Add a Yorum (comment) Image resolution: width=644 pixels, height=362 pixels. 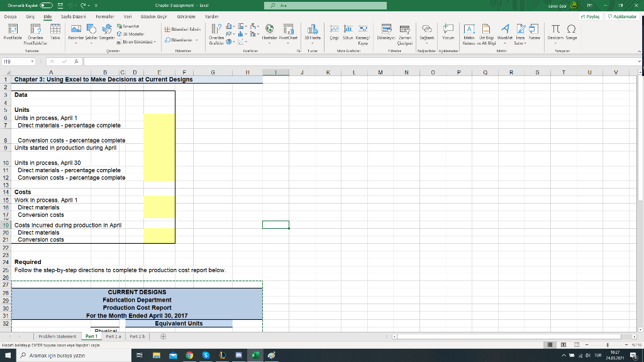(x=448, y=33)
